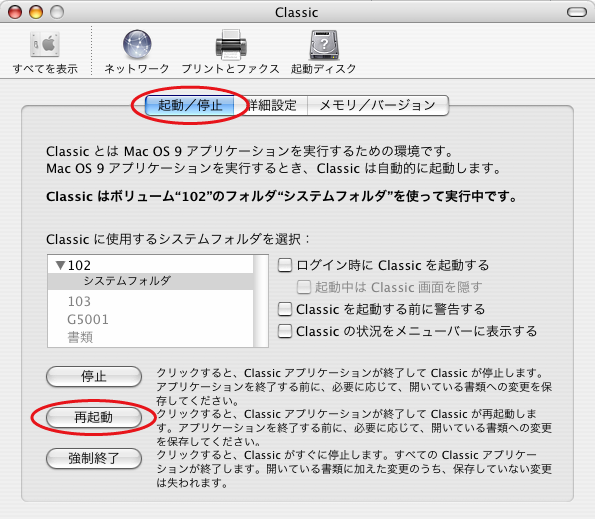Switch to the メモリ/バージョン tab

(378, 105)
